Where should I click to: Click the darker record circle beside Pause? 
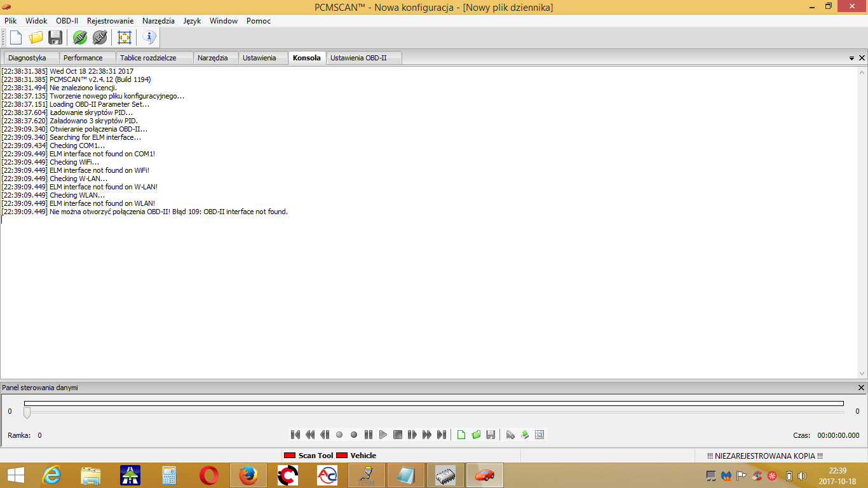coord(354,435)
